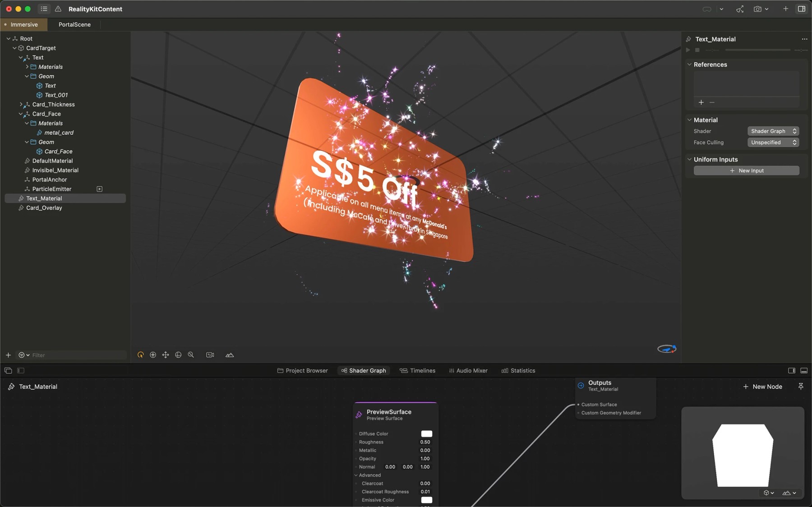Choose the selection arrow tool in viewport
Screen dimensions: 812x507
pos(141,355)
